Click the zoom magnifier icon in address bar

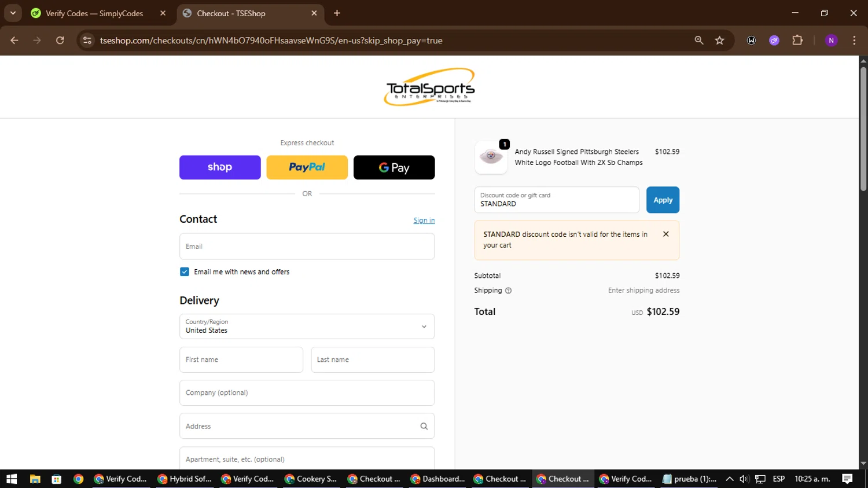699,41
